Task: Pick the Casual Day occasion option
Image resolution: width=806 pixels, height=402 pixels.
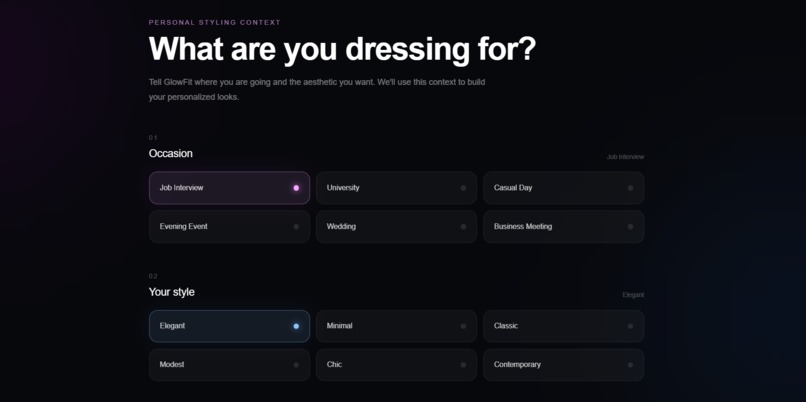Action: 563,188
